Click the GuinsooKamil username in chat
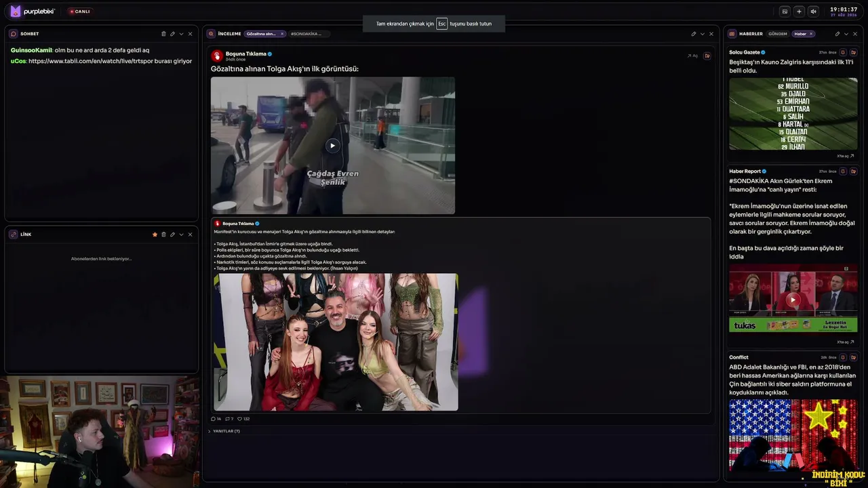 click(31, 50)
